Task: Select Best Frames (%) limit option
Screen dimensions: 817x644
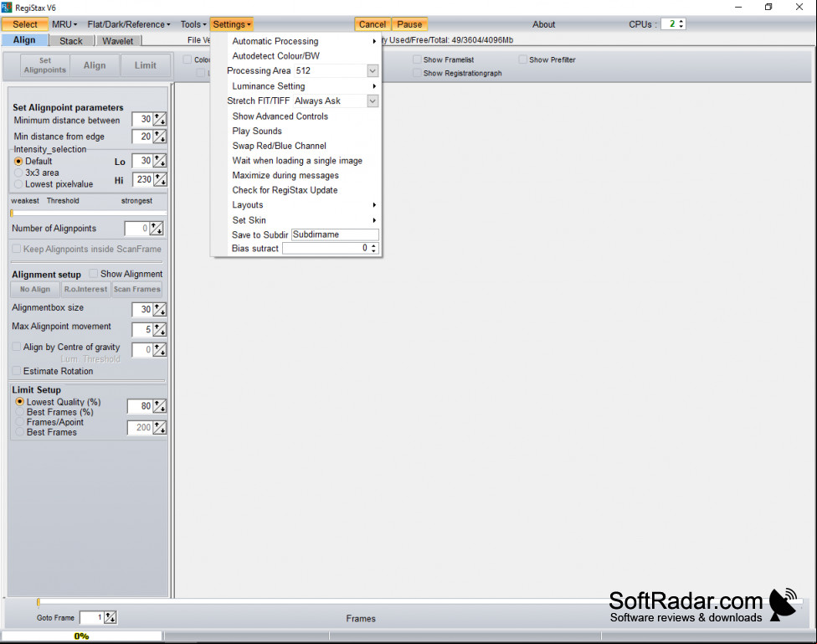Action: point(20,412)
